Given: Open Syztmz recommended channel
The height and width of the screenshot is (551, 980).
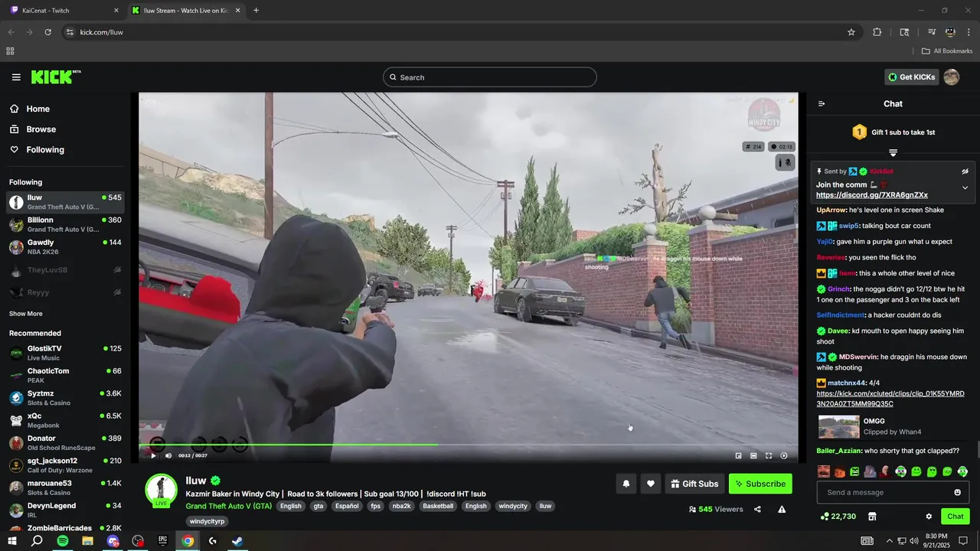Looking at the screenshot, I should [x=66, y=398].
